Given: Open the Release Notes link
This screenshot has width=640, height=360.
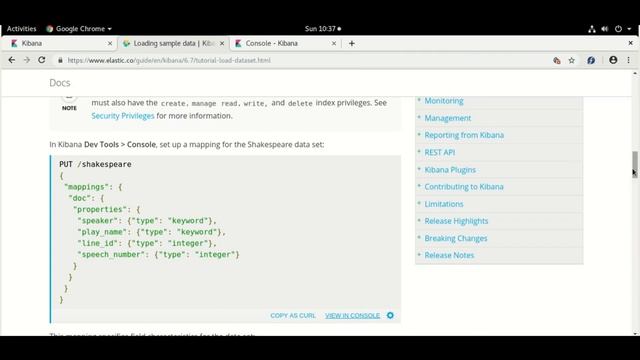Looking at the screenshot, I should tap(449, 256).
